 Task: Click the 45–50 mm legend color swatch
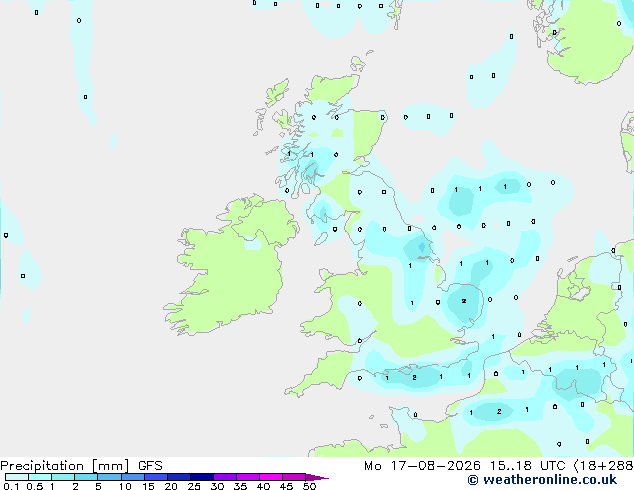294,477
